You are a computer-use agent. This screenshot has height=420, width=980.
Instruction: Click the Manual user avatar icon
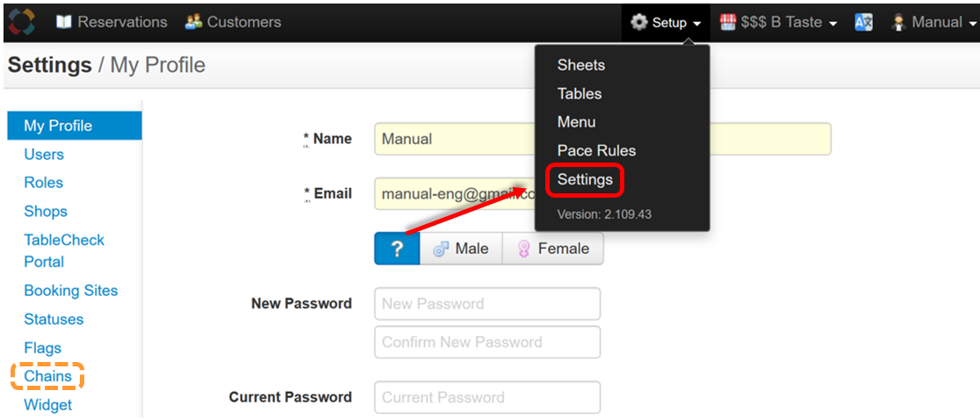click(x=898, y=23)
